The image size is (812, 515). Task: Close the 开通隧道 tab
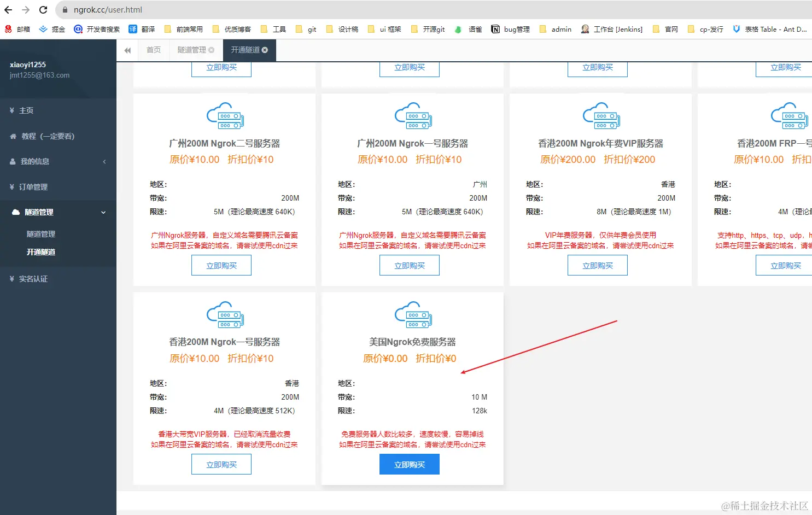[x=265, y=50]
